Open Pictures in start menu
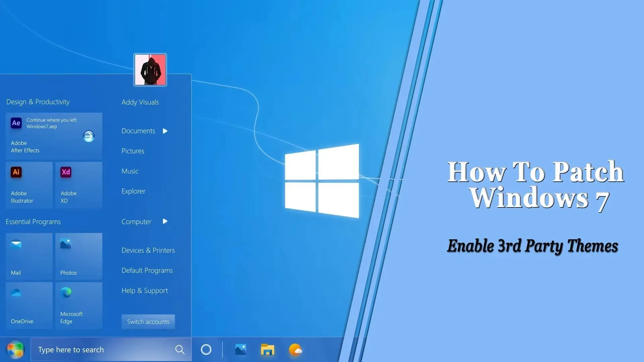Screen dimensions: 644x362 [133, 151]
